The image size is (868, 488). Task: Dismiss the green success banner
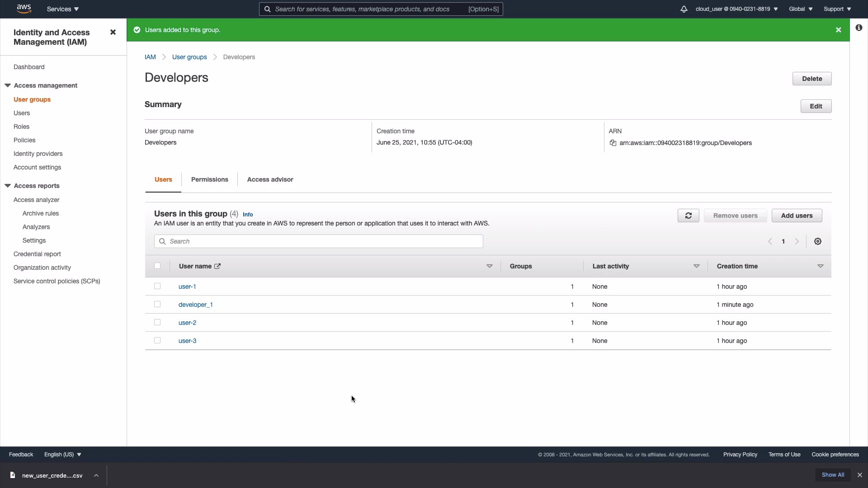838,30
